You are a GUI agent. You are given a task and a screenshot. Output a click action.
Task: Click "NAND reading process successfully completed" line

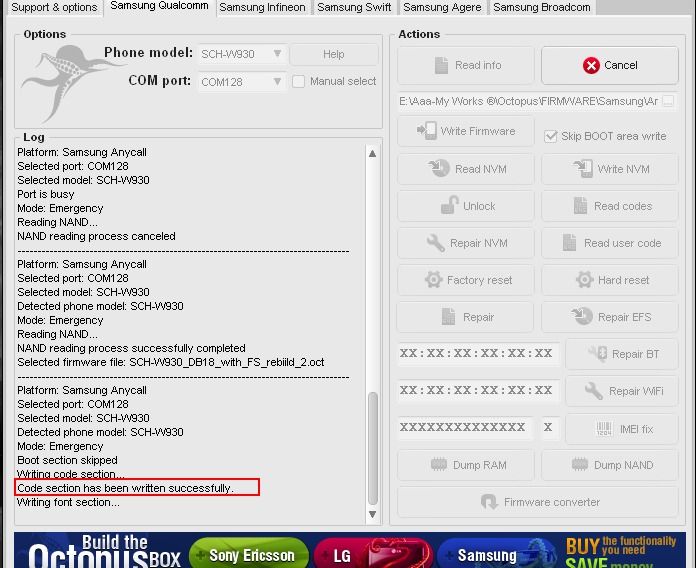click(x=131, y=348)
